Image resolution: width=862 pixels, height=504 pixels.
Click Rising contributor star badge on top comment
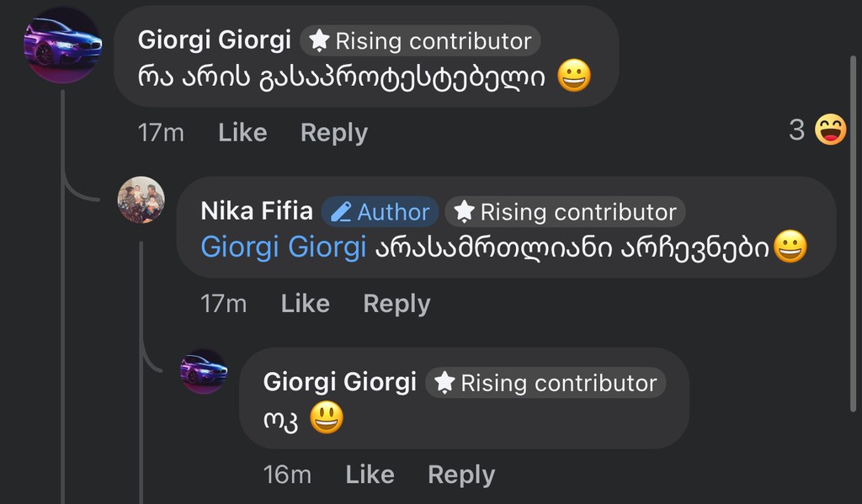(x=421, y=40)
